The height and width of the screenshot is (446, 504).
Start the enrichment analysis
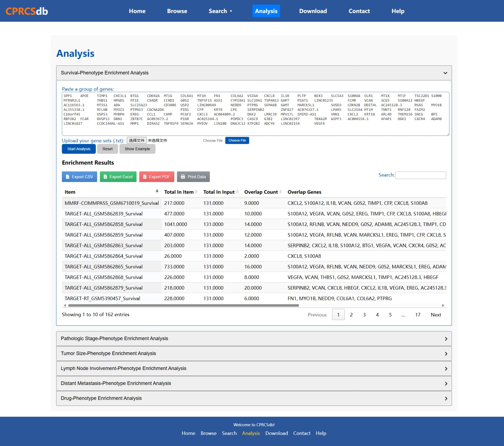(78, 149)
